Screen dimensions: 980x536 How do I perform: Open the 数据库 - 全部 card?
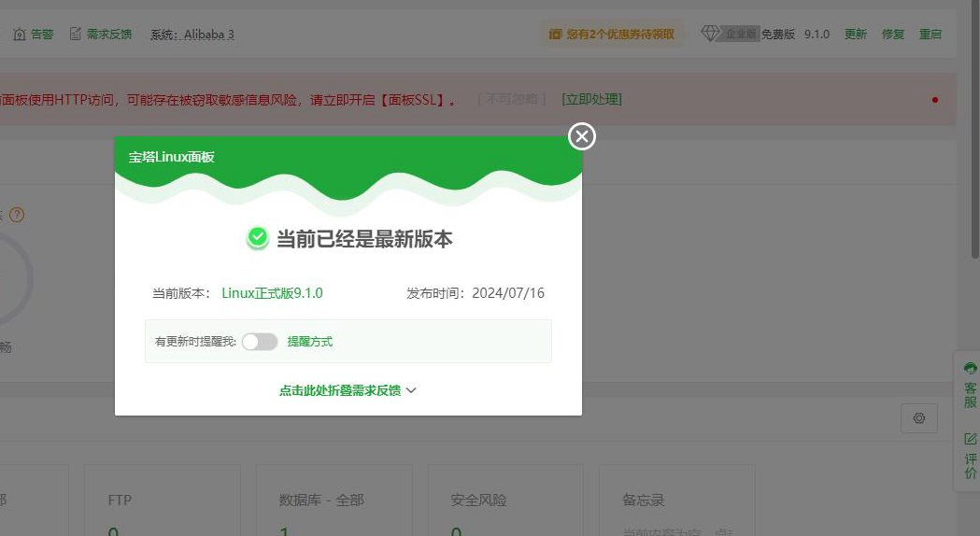(x=334, y=500)
